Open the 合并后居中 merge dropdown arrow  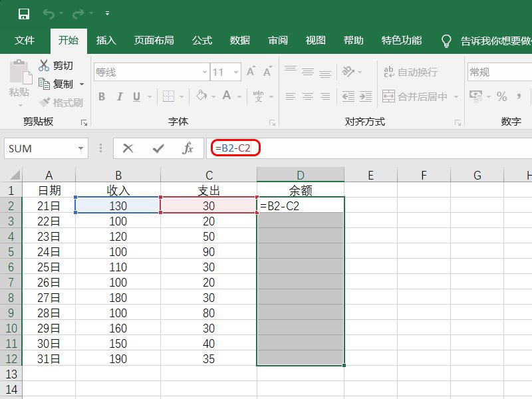[458, 96]
